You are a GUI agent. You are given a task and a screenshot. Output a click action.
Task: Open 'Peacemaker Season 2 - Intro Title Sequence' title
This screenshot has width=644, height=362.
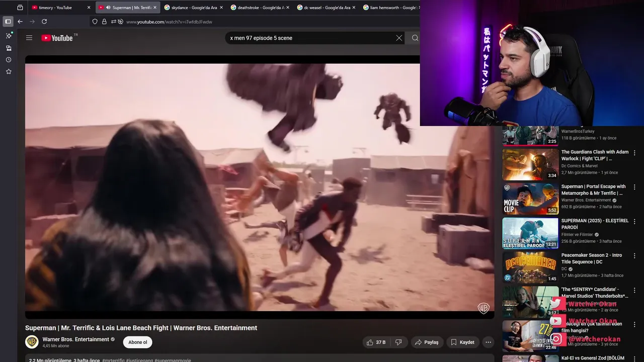click(x=592, y=258)
